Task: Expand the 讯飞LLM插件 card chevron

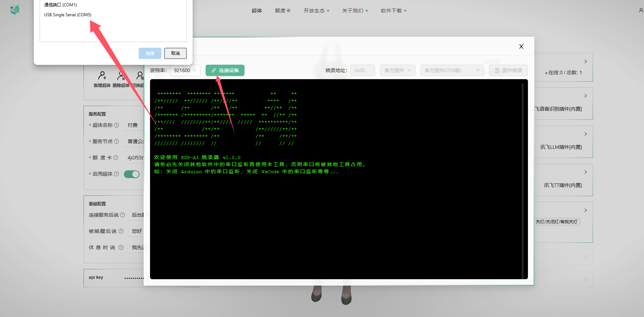Action: (x=586, y=134)
